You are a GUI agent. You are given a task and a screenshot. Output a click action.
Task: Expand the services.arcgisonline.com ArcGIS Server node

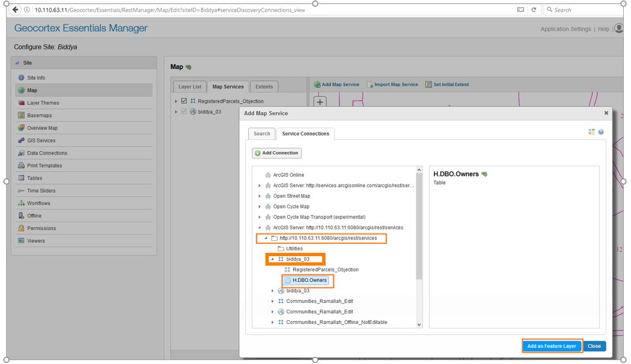tap(259, 186)
